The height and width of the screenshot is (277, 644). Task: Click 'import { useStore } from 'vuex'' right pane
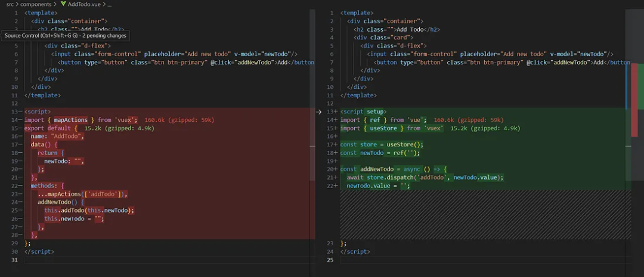[x=392, y=128]
